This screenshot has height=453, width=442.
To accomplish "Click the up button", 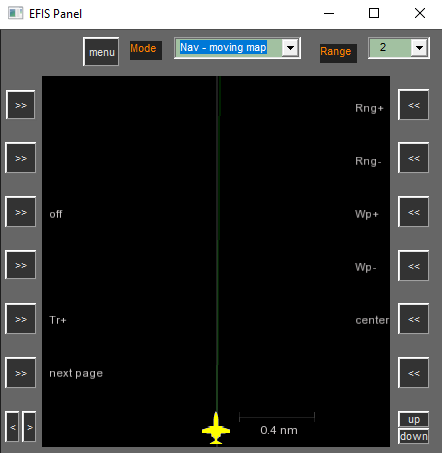I will point(414,419).
